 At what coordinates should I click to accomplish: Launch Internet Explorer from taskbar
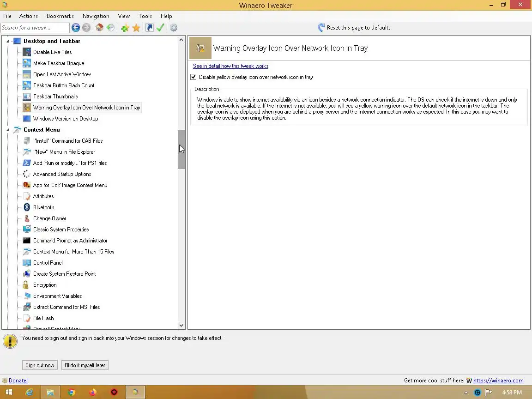[x=30, y=392]
